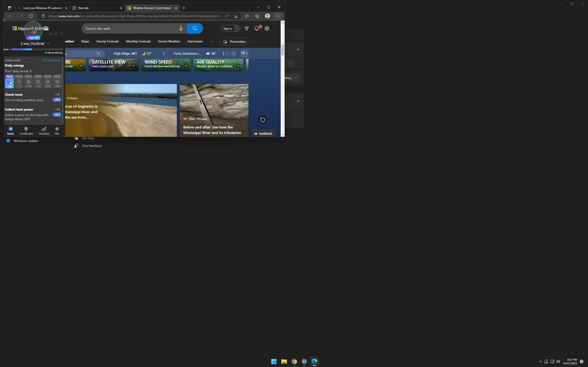This screenshot has width=588, height=367.
Task: Open Microsoft Rewards trophy icon
Action: [247, 28]
